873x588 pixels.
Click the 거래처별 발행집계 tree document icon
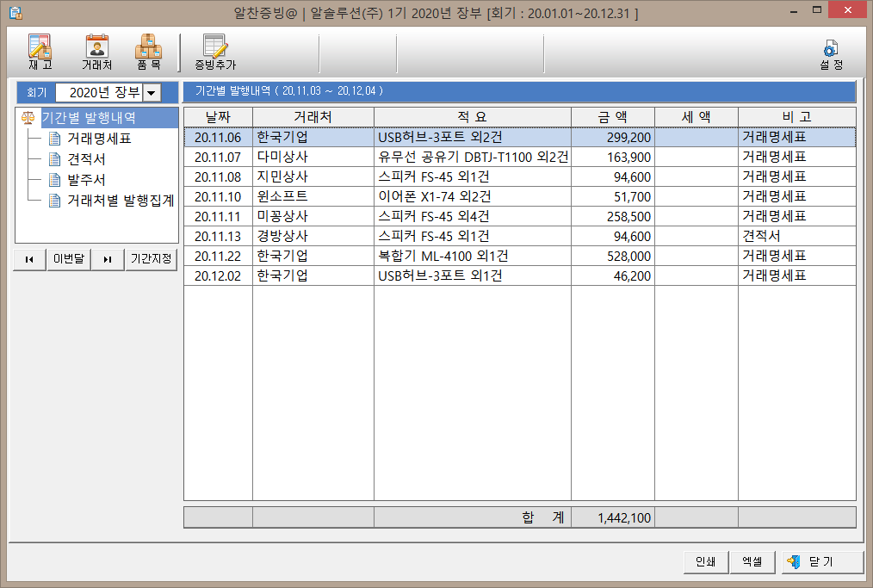[54, 201]
